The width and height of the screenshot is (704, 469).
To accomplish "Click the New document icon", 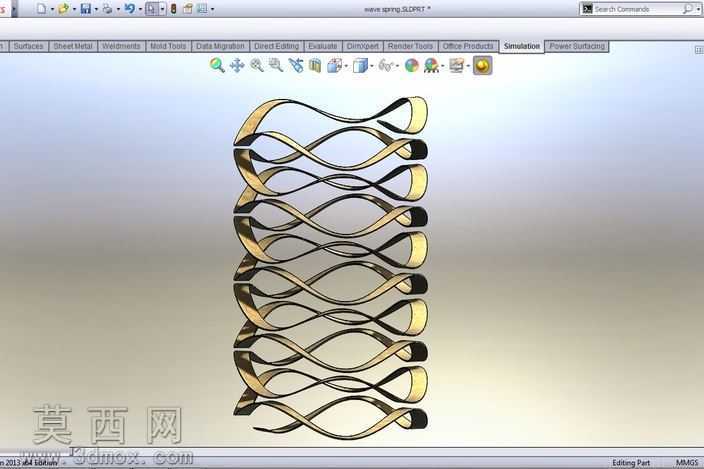I will (41, 9).
